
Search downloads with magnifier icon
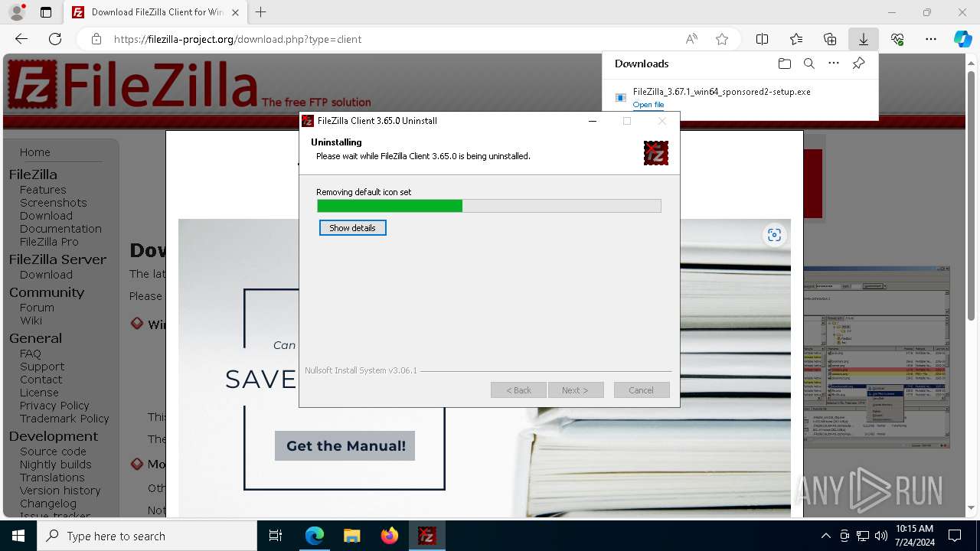tap(809, 64)
